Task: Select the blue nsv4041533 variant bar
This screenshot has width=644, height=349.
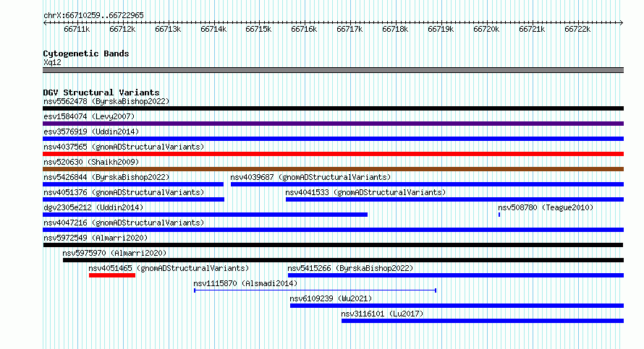Action: tap(454, 199)
